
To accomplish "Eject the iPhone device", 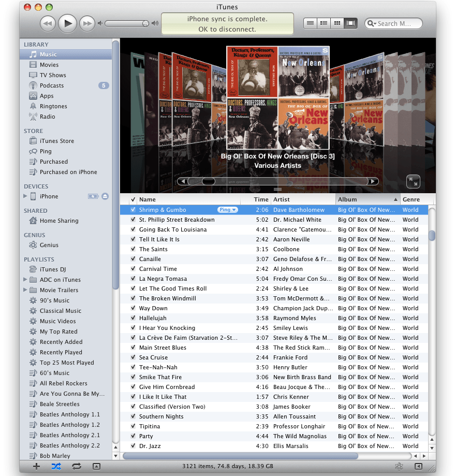I will (105, 196).
